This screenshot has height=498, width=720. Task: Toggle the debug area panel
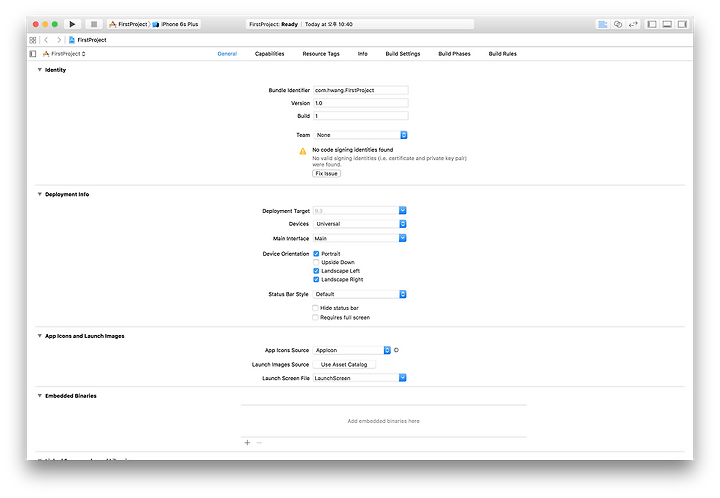point(667,24)
